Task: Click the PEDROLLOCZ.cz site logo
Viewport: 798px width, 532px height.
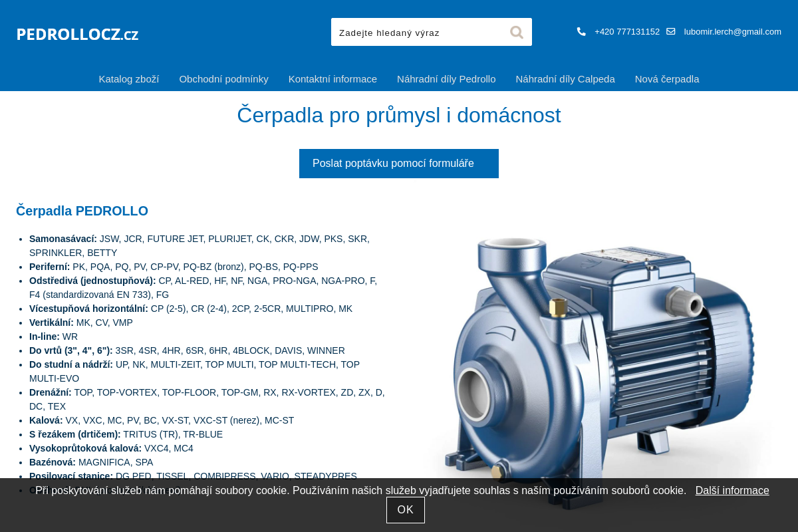Action: click(77, 34)
